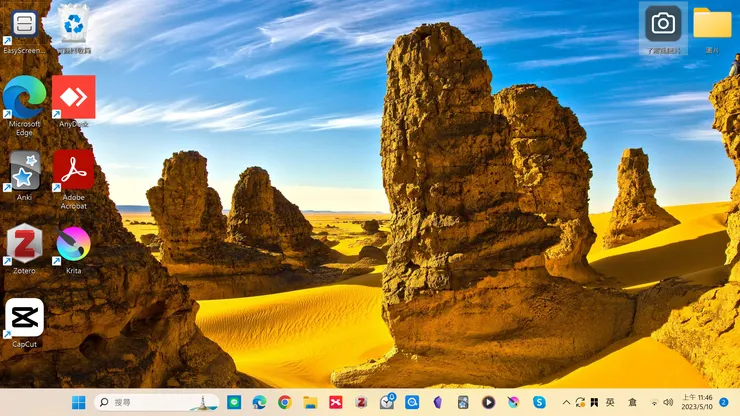Open the clock and date panel
Image resolution: width=740 pixels, height=416 pixels.
click(697, 402)
